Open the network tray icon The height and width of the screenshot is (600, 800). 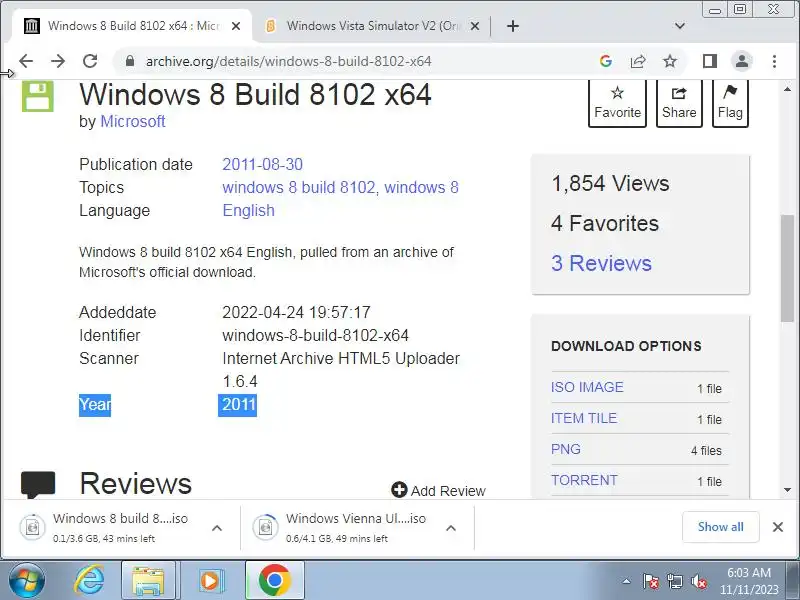[x=675, y=581]
